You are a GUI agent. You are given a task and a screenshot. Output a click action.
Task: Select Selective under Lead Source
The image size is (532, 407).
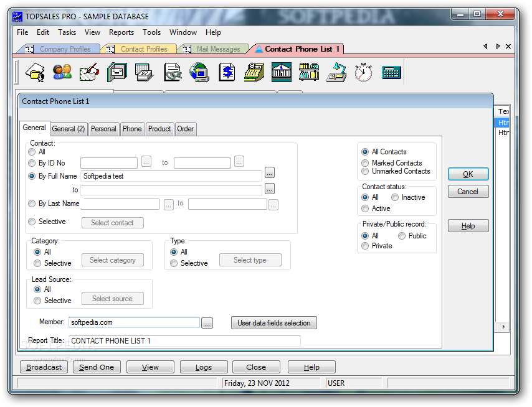pos(37,301)
